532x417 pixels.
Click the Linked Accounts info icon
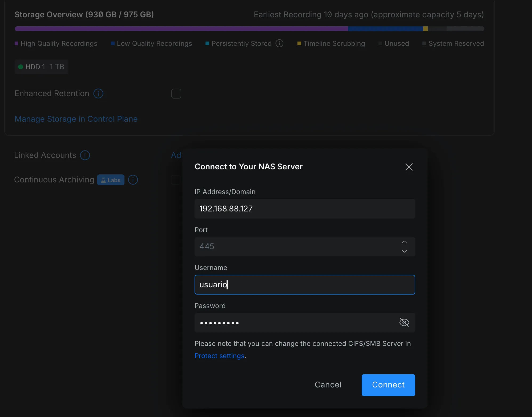(85, 155)
